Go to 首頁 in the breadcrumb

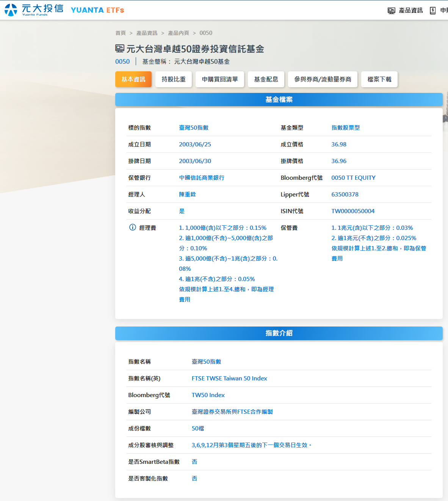click(121, 33)
